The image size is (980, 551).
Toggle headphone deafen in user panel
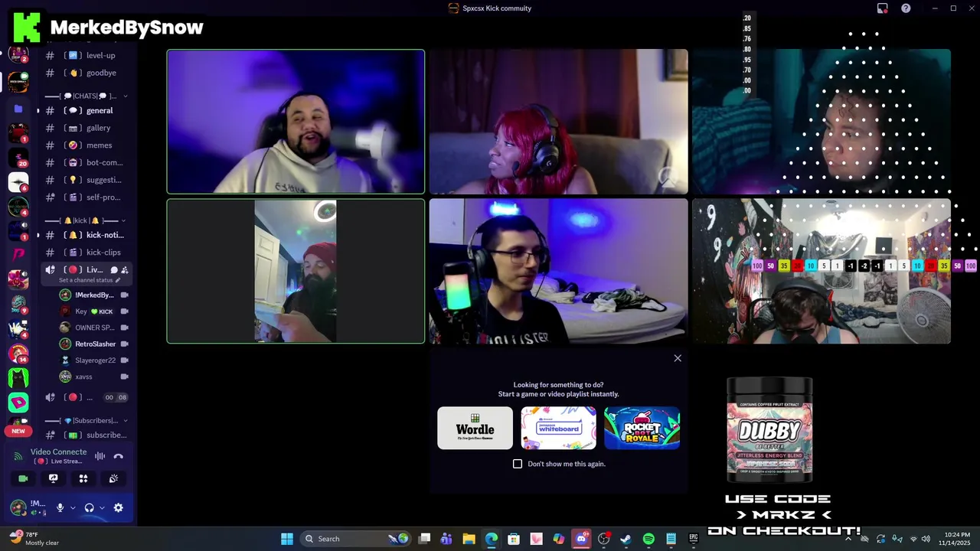tap(89, 507)
